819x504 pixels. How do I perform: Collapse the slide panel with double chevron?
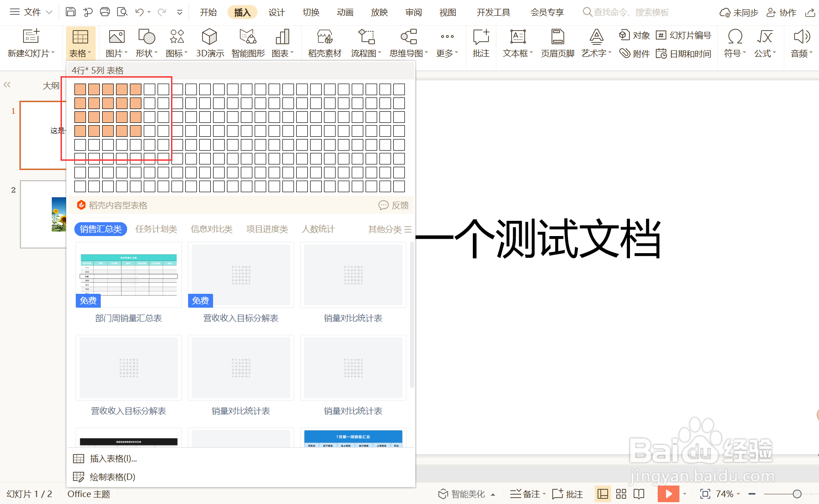(7, 85)
